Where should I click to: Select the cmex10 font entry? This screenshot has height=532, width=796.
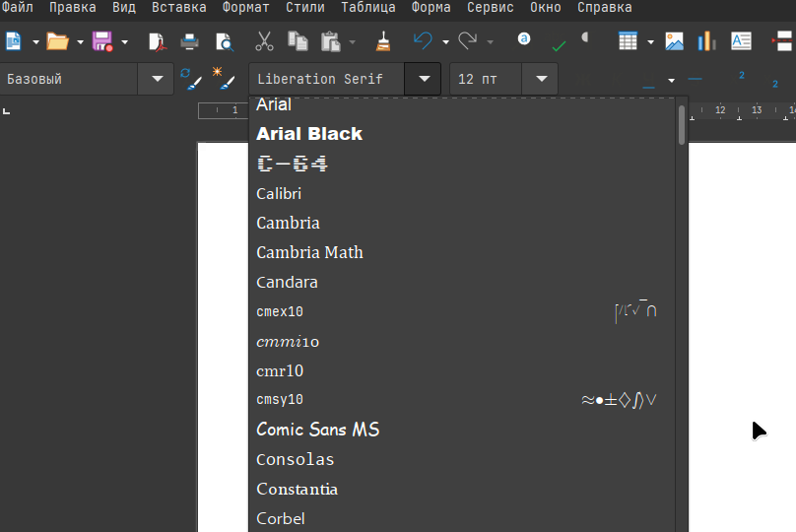[x=463, y=311]
